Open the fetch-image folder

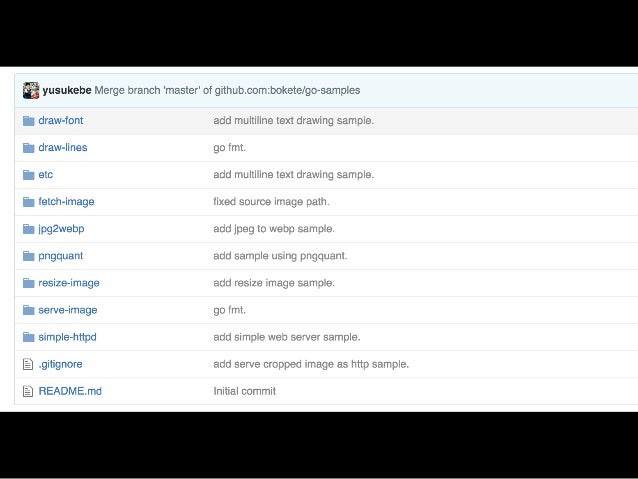pyautogui.click(x=66, y=201)
